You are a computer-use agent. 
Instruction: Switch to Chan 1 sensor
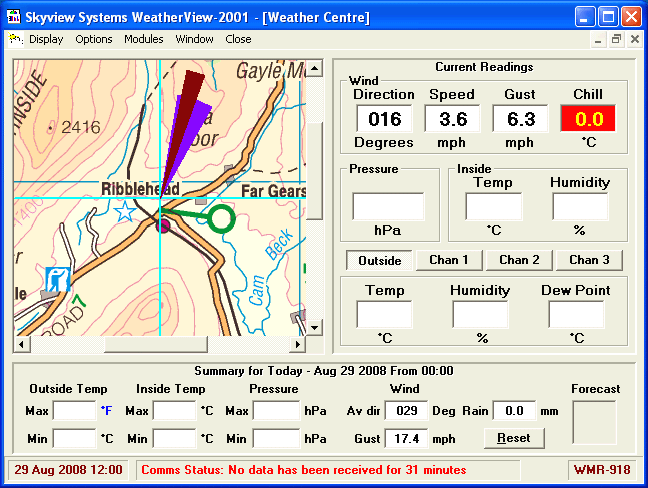(x=449, y=260)
